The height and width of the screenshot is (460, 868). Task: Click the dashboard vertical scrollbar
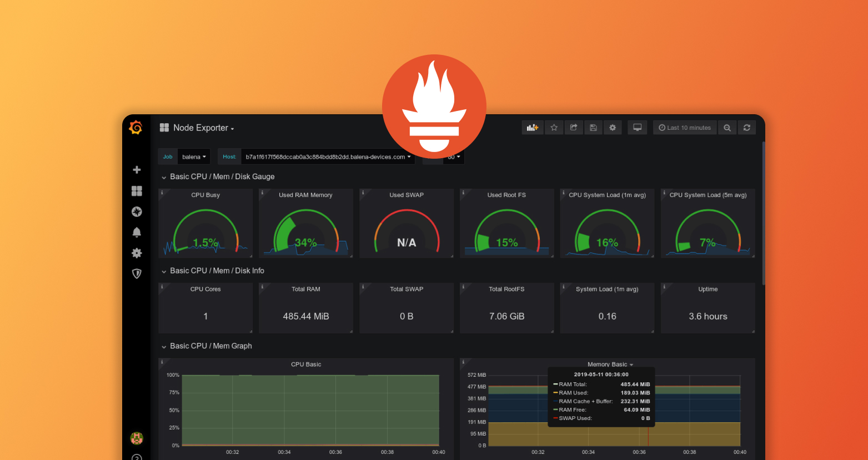pos(764,214)
